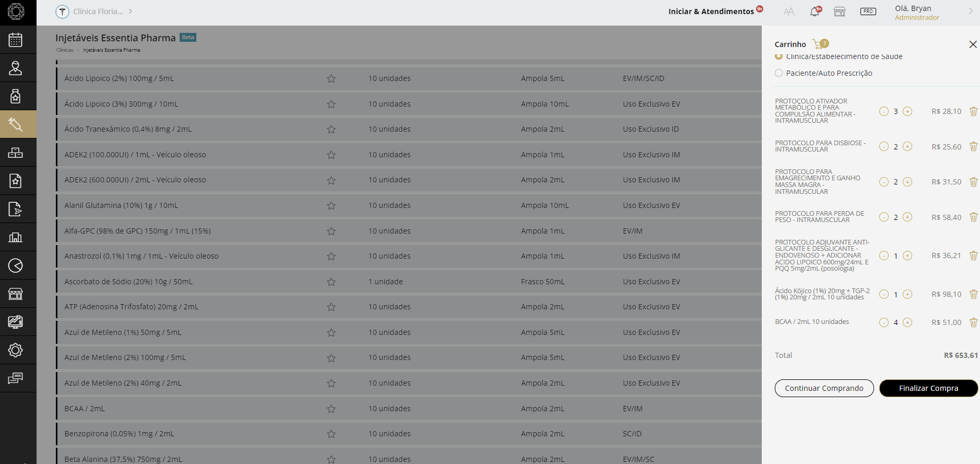The image size is (980, 464).
Task: Click the syringe injectables sidebar icon
Action: 16,124
